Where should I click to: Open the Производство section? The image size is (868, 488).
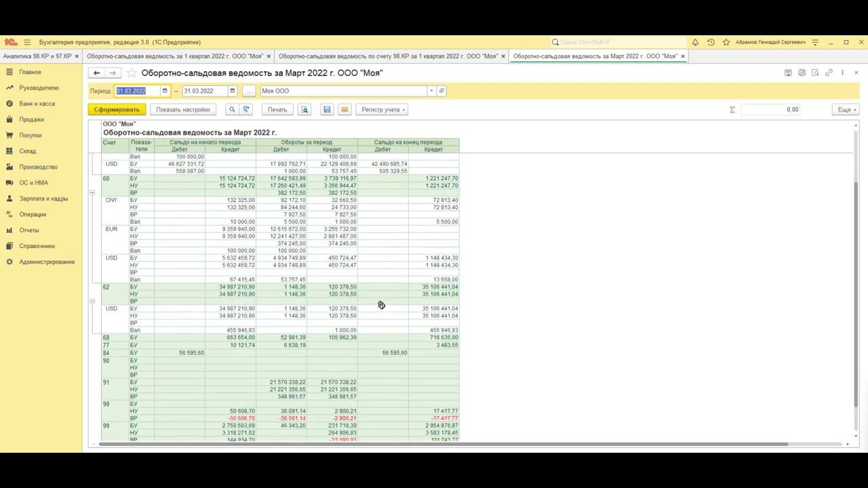point(38,167)
